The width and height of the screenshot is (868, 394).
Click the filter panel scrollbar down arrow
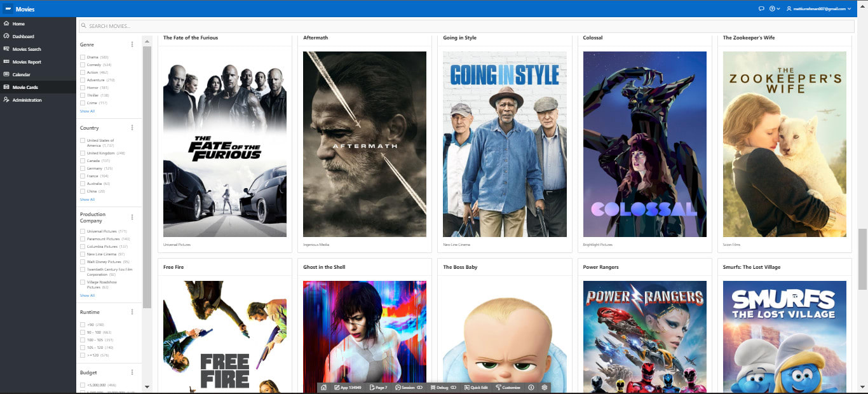pos(147,387)
